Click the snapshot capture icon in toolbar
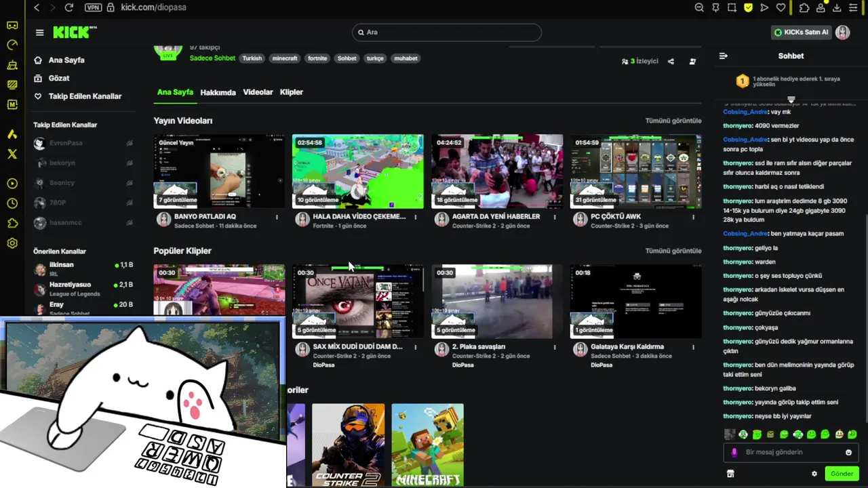Screen dimensions: 868x488 [732, 7]
